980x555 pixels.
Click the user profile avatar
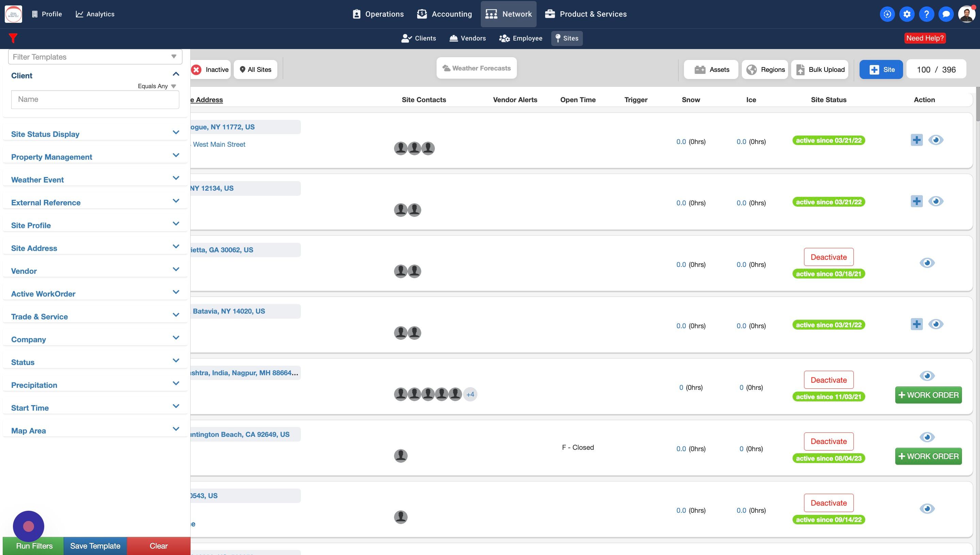[x=966, y=14]
